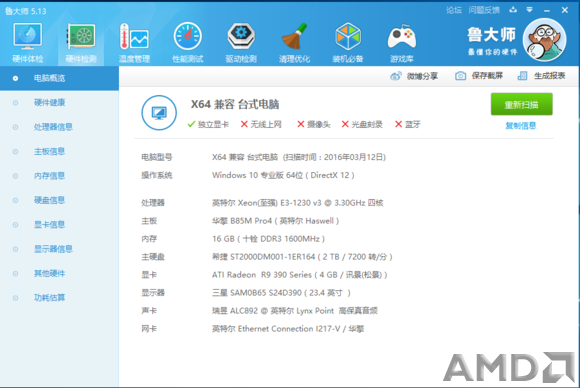Open the 论坛 forum link
Screen dimensions: 580x388
pos(453,10)
